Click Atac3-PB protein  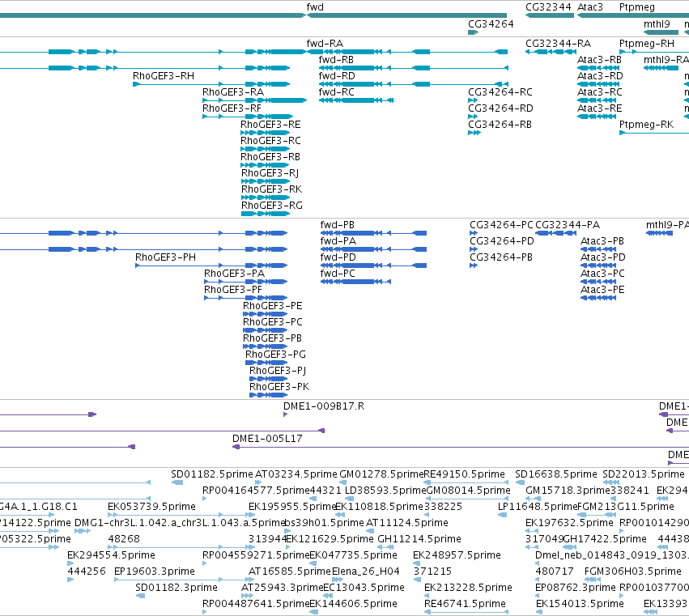coord(602,241)
